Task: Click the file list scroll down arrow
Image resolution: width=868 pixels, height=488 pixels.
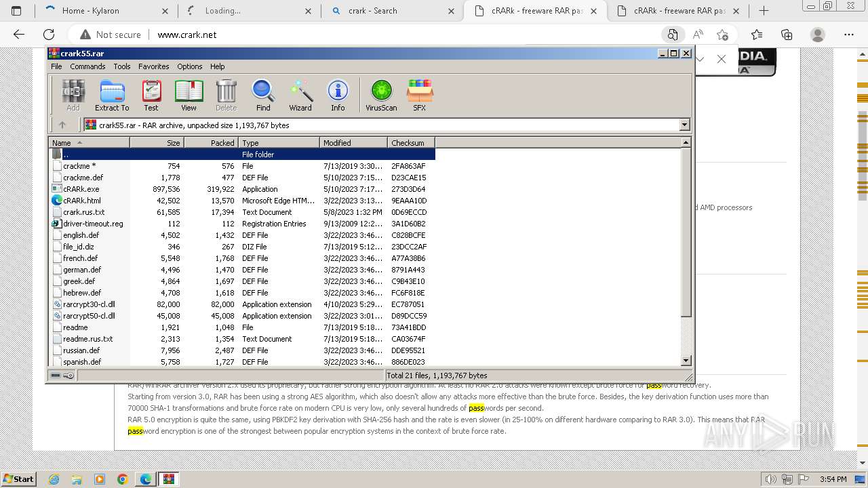Action: (x=686, y=361)
